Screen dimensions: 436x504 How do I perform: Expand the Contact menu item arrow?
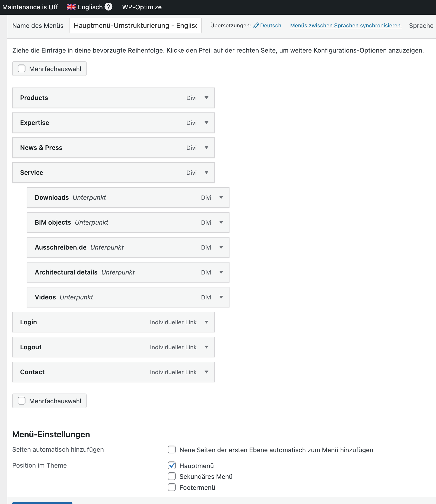[x=207, y=372]
